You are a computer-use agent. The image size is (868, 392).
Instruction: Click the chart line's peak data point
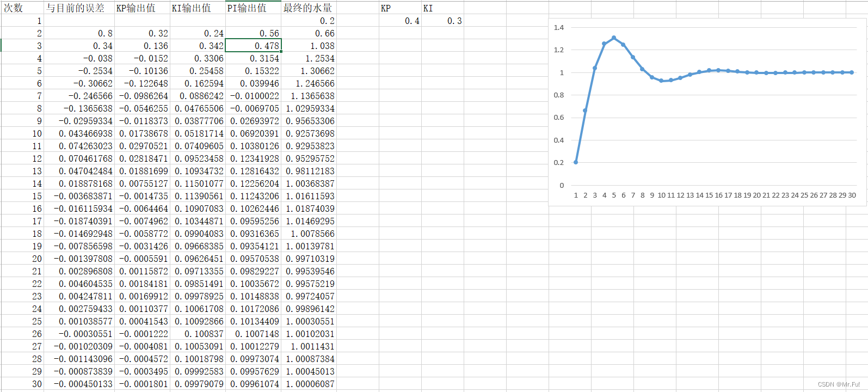(614, 38)
